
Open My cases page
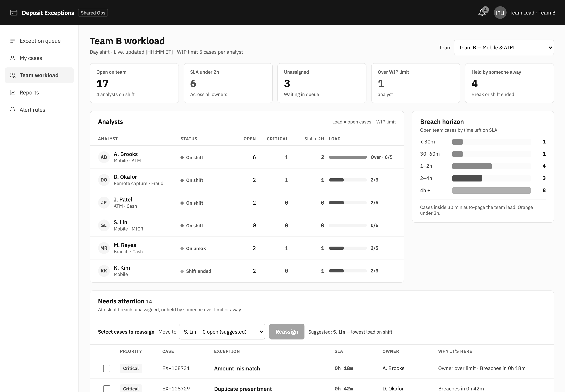coord(39,58)
